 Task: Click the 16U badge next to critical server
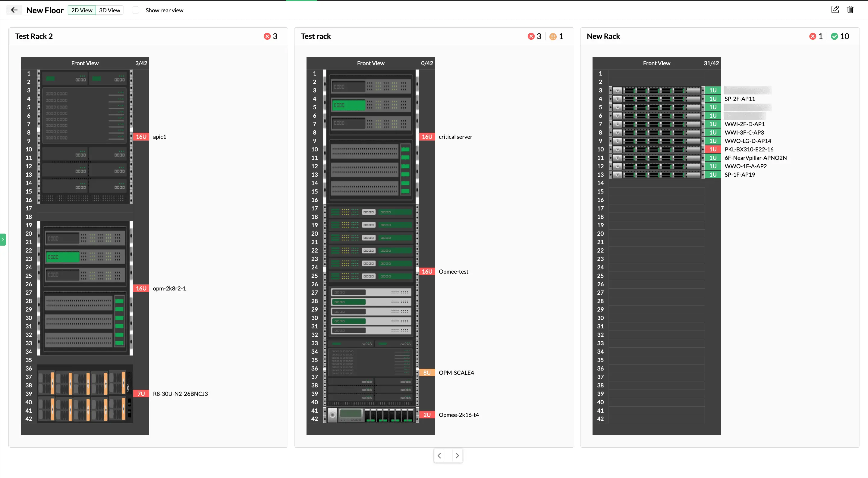427,137
